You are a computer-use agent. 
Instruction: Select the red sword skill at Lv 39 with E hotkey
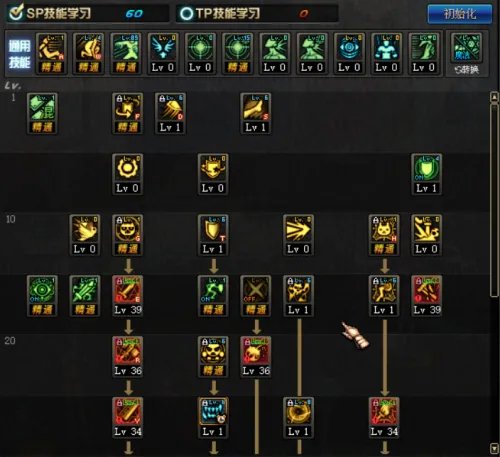click(128, 296)
